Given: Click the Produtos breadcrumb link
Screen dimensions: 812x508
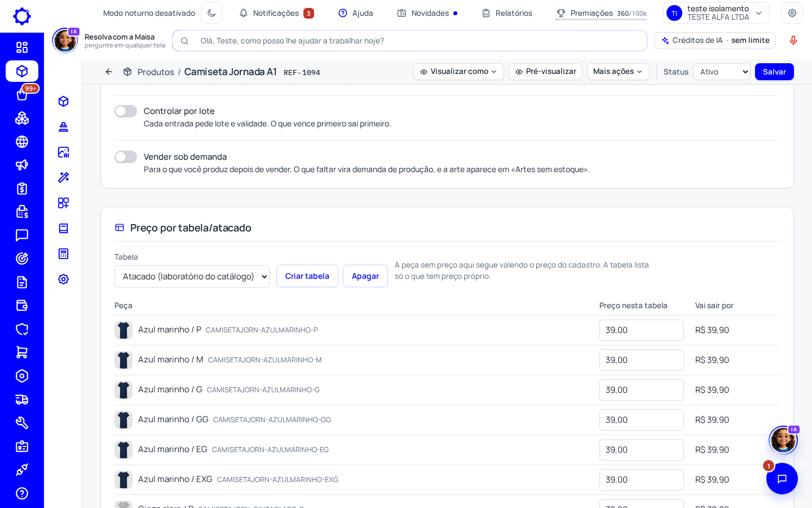Looking at the screenshot, I should point(156,72).
